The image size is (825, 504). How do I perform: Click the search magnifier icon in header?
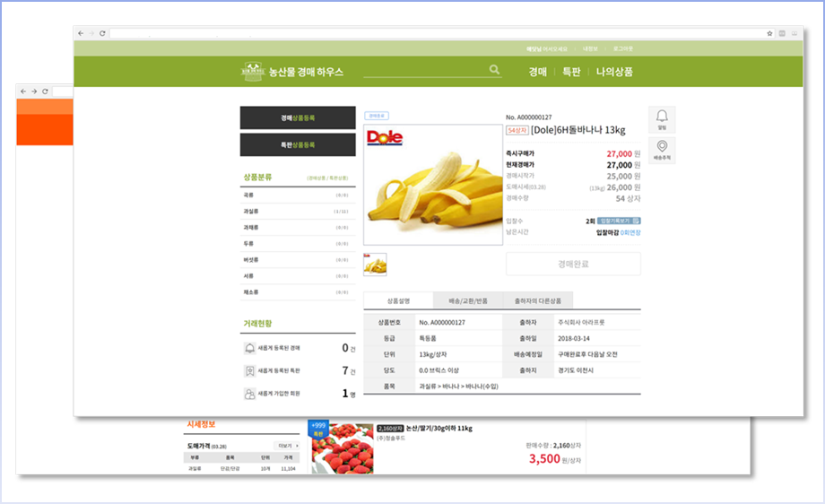pos(494,69)
